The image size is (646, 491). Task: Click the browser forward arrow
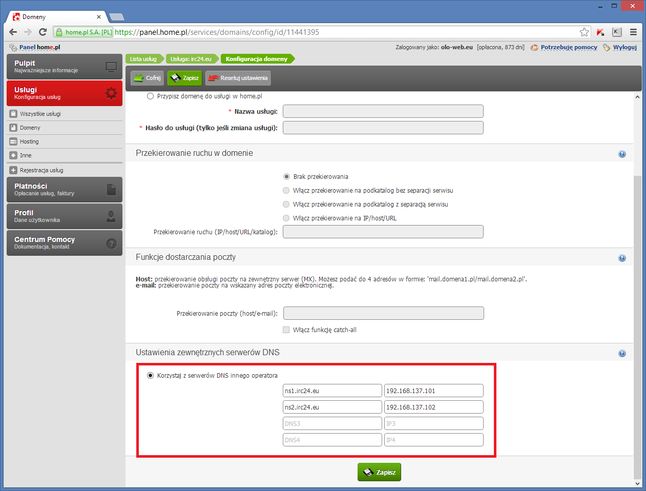coord(28,32)
